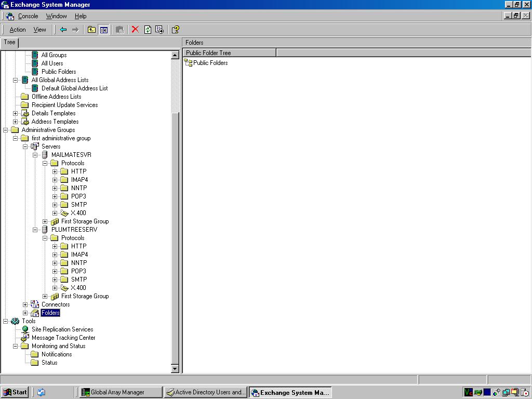Viewport: 532px width, 399px height.
Task: Toggle the Show/Hide Console Tree toolbar icon
Action: point(103,30)
